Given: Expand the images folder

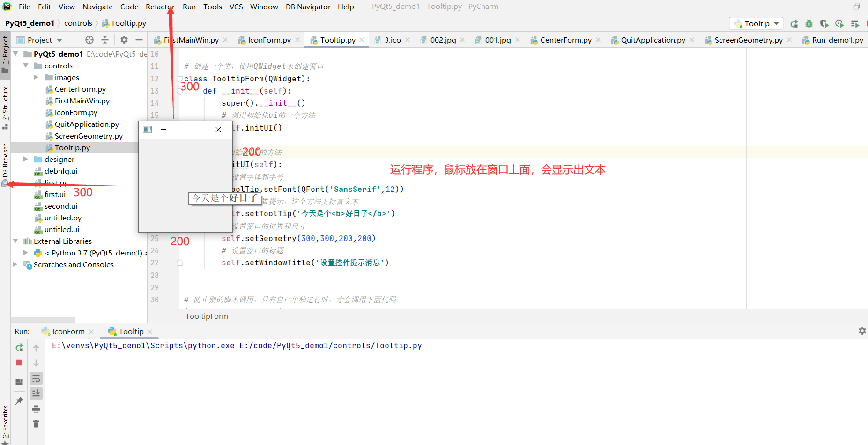Looking at the screenshot, I should 36,77.
